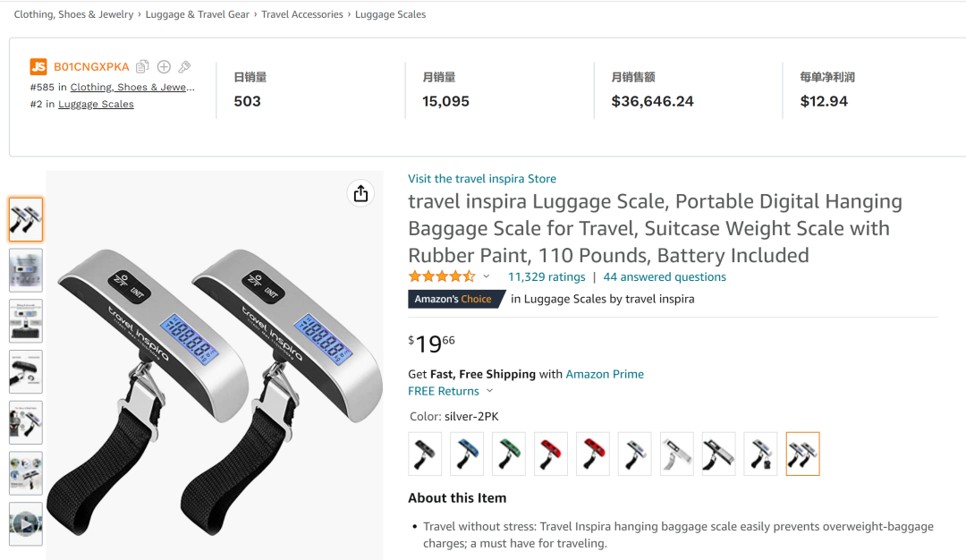This screenshot has width=966, height=560.
Task: Select the first red scale color option
Action: click(551, 454)
